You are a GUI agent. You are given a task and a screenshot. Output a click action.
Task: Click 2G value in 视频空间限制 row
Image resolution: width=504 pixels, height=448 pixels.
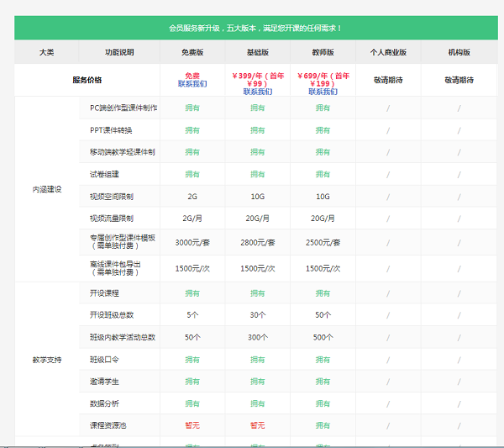coord(192,197)
